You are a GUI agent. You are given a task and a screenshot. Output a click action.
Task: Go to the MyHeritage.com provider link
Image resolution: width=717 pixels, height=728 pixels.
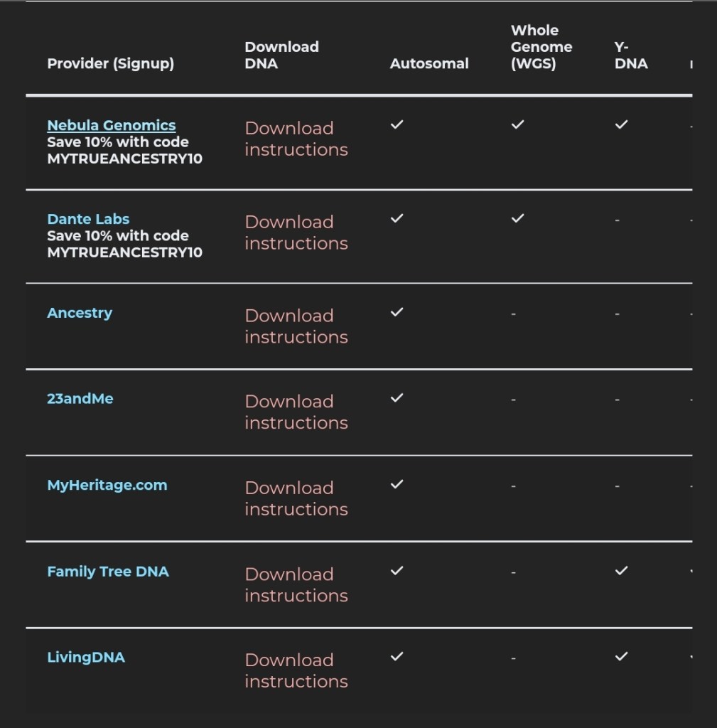107,486
